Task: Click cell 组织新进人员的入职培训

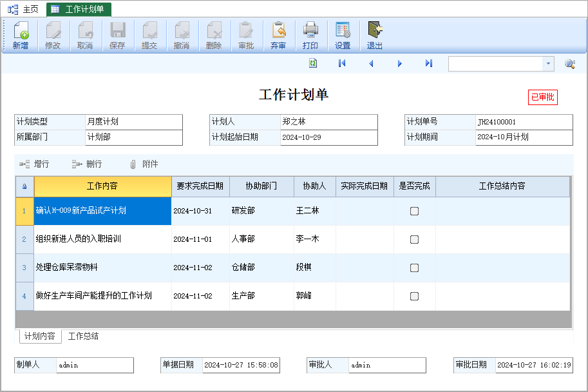Action: click(103, 240)
